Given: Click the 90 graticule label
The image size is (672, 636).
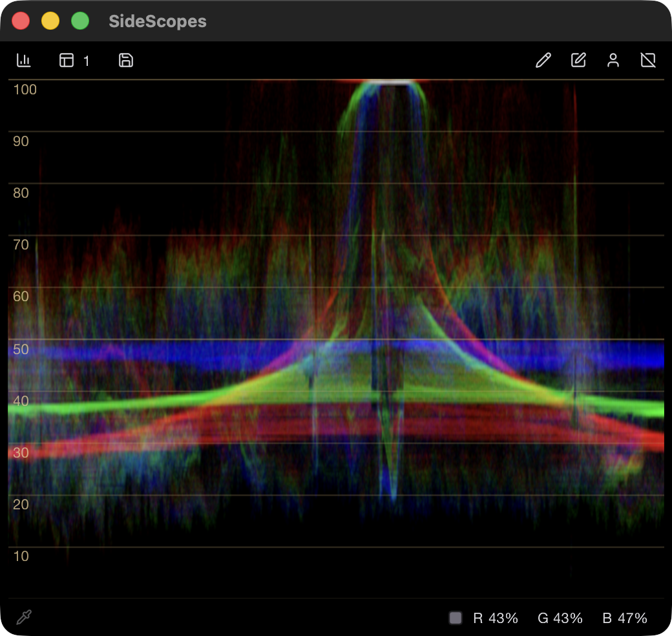Looking at the screenshot, I should click(x=21, y=142).
